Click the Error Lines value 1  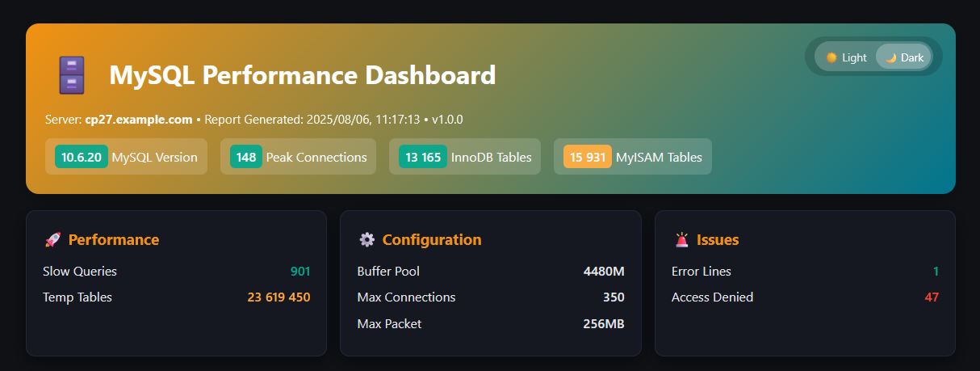coord(936,271)
